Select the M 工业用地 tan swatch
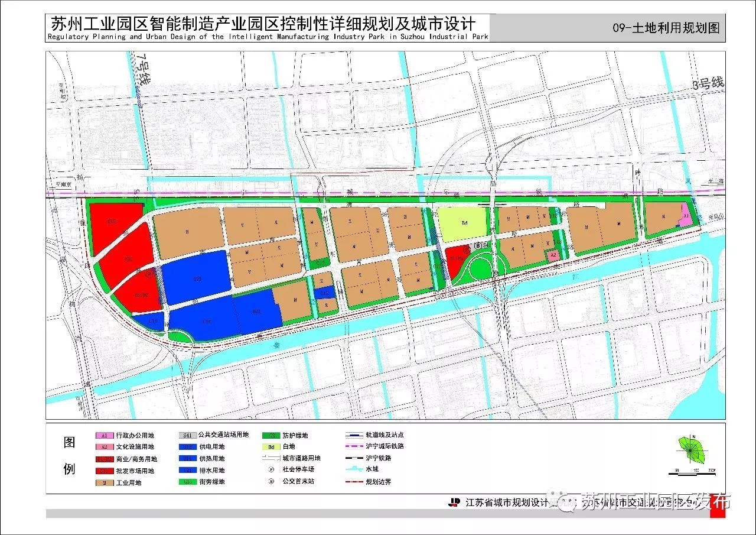 (x=105, y=484)
